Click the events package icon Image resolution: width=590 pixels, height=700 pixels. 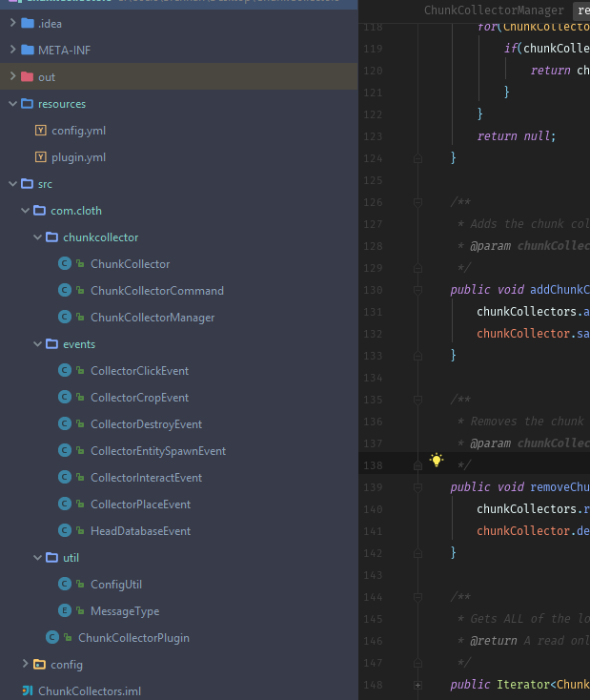pyautogui.click(x=52, y=343)
